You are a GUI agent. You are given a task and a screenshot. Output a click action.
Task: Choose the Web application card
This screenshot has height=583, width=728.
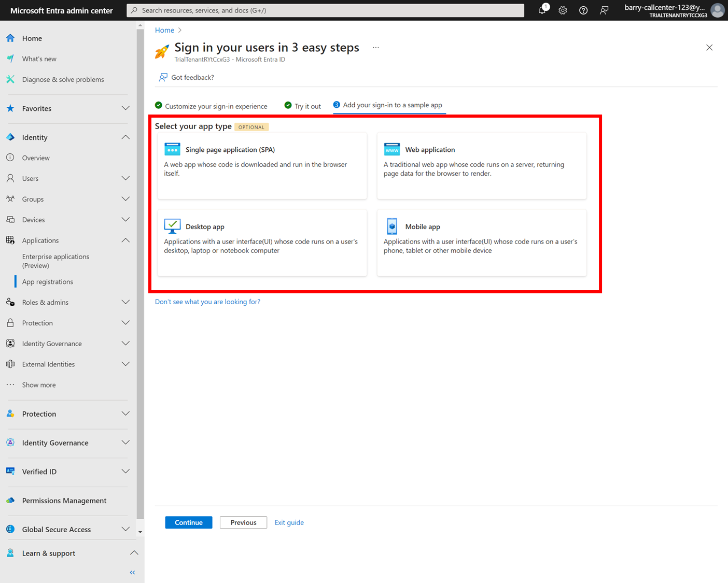pos(482,166)
